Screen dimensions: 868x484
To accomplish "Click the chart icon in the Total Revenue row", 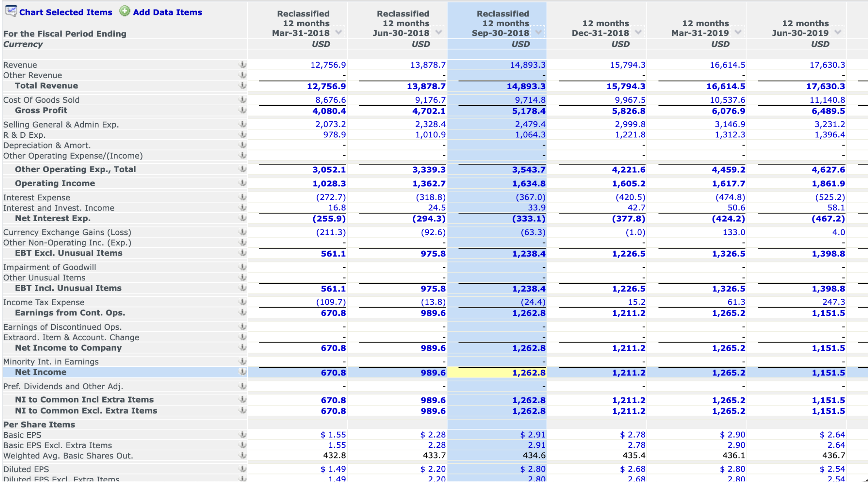I will click(x=242, y=86).
